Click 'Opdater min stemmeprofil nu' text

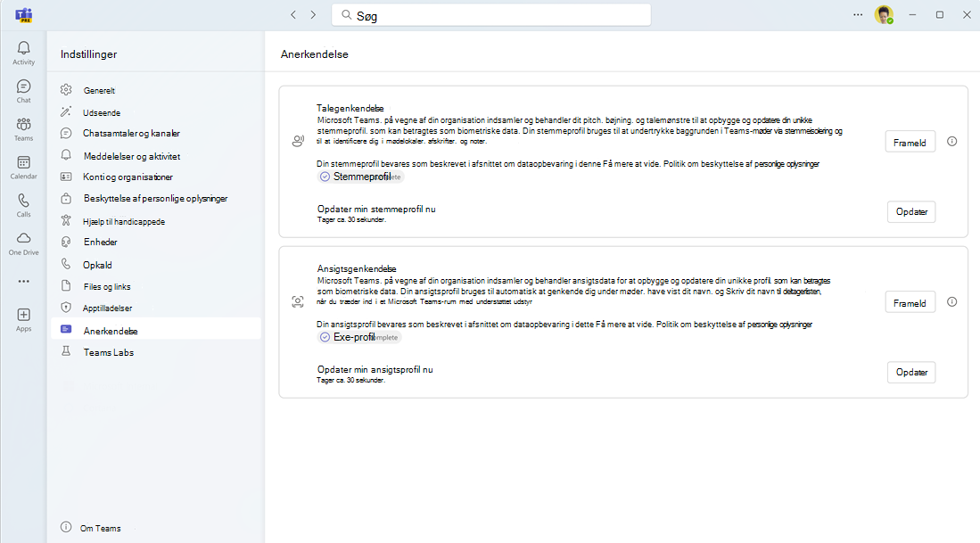point(376,210)
